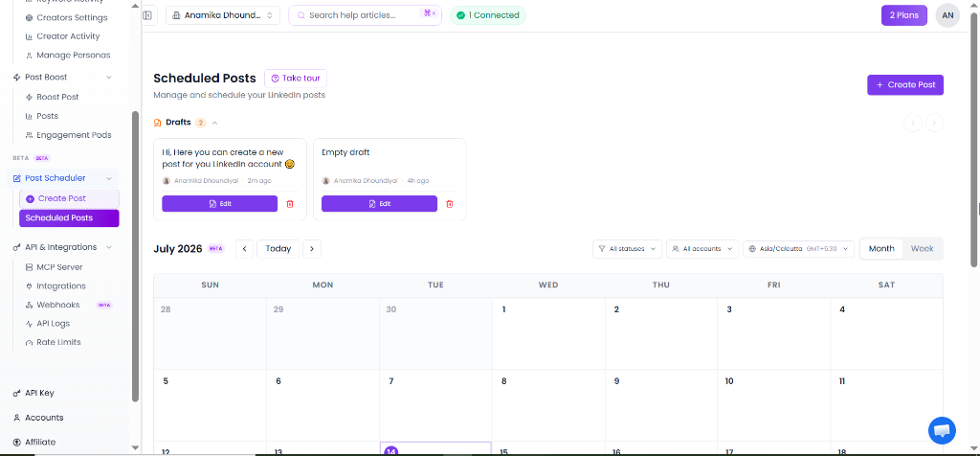Switch to Month view
This screenshot has height=456, width=980.
[881, 249]
